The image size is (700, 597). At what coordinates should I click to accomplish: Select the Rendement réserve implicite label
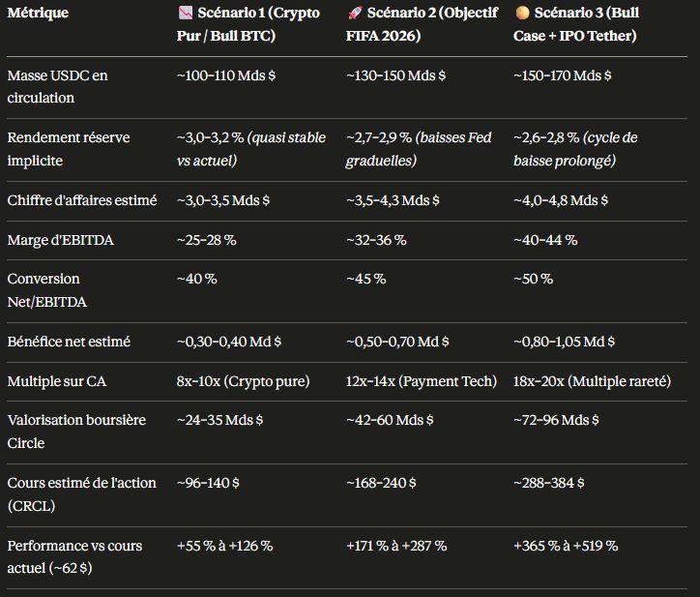click(69, 149)
